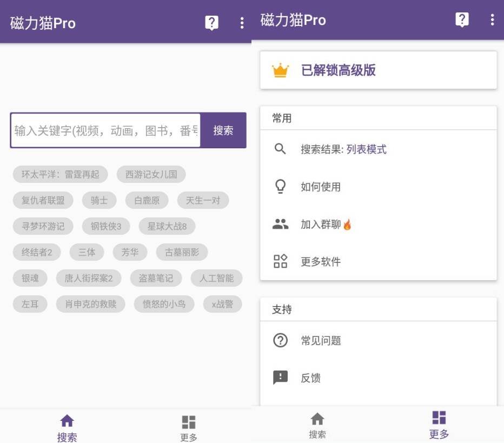Viewport: 504px width, 443px height.
Task: Click the crown icon next to 已解锁高级版
Action: (x=281, y=70)
